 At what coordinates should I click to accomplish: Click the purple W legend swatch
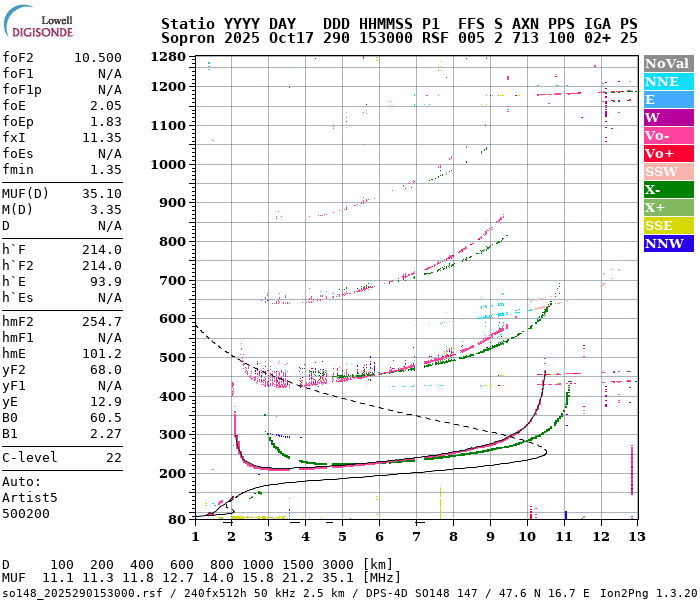tap(667, 117)
